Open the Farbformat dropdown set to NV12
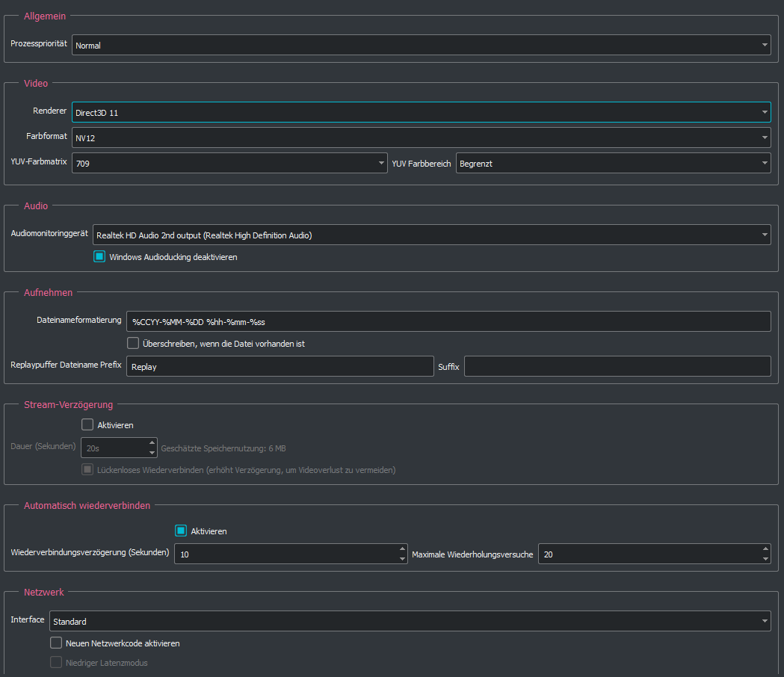 coord(421,137)
